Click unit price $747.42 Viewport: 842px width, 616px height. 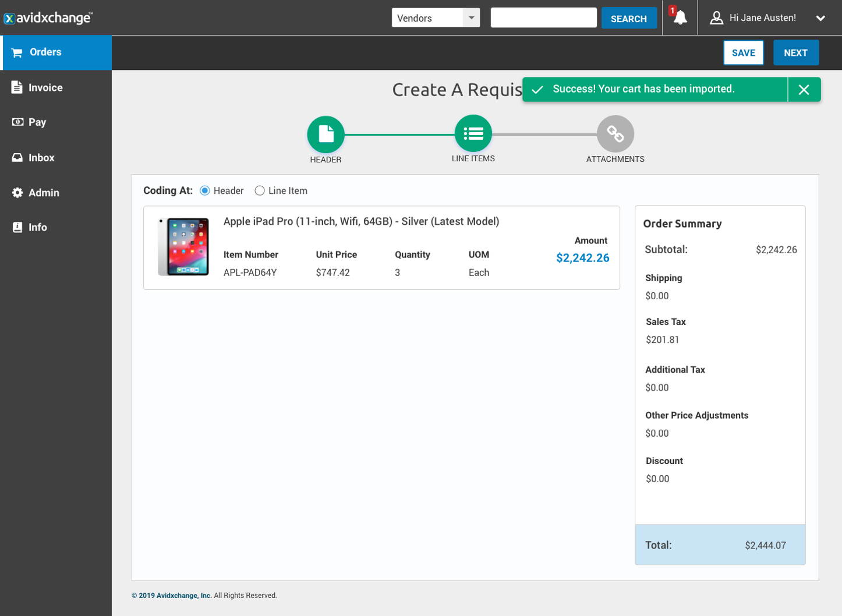332,272
